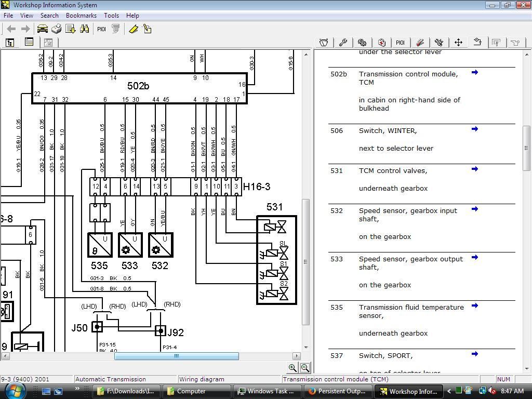The image size is (532, 399).
Task: Click the wrench service icon on the right toolbar
Action: click(343, 42)
